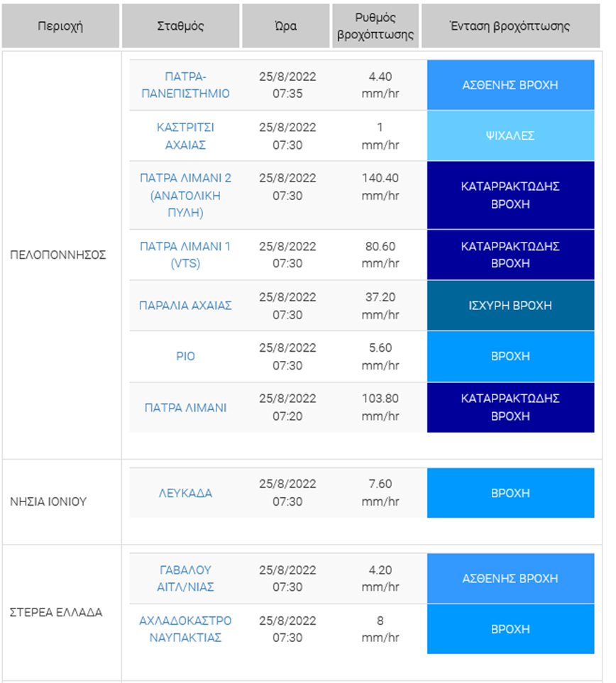Image resolution: width=616 pixels, height=683 pixels.
Task: Click the Ρυθμός βροχόπτωσης column header
Action: [375, 26]
